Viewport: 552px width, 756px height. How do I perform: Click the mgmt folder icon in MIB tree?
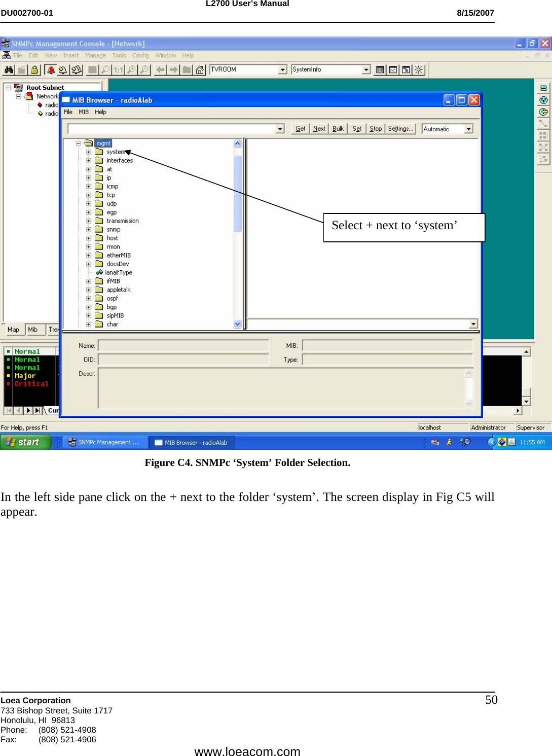(89, 143)
